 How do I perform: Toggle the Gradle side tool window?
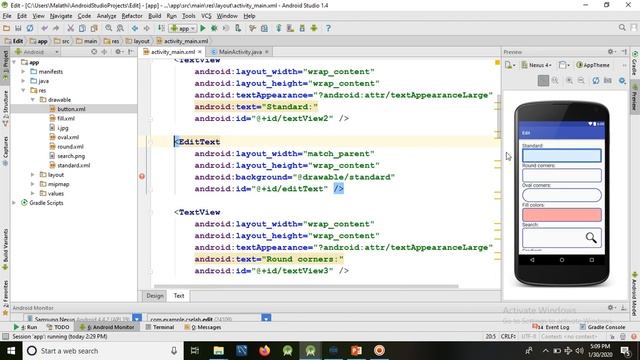coord(635,63)
